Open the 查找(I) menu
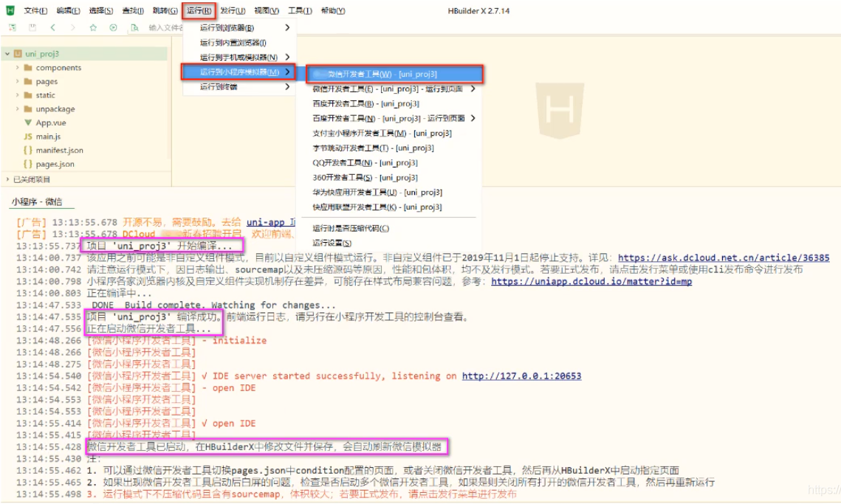This screenshot has height=504, width=841. 133,11
